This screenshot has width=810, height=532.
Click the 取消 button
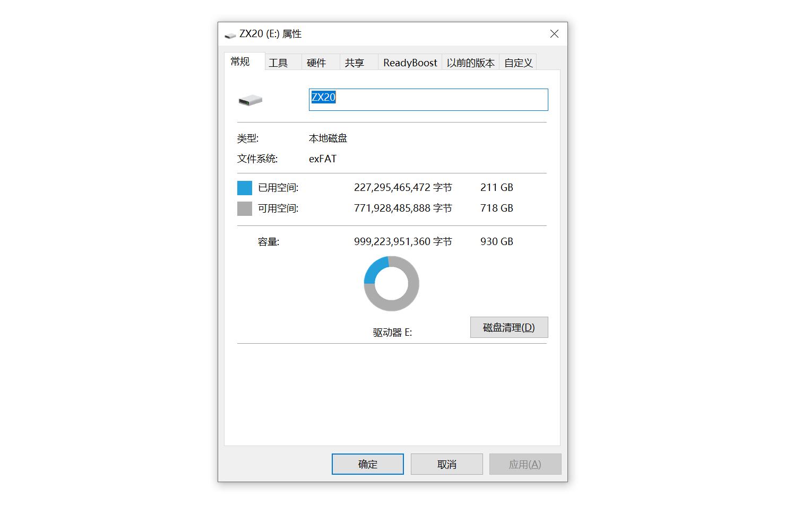[446, 464]
